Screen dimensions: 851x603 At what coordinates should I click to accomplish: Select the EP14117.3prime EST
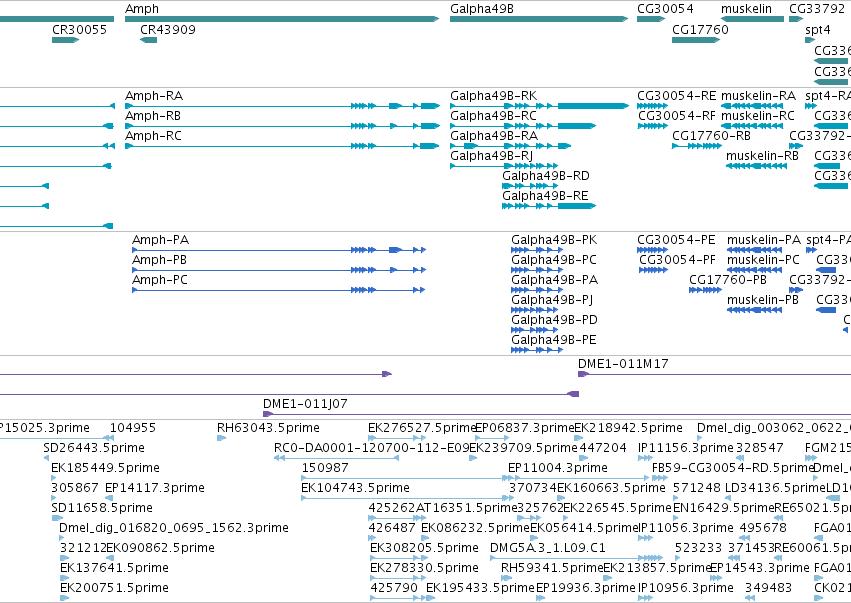pyautogui.click(x=109, y=498)
